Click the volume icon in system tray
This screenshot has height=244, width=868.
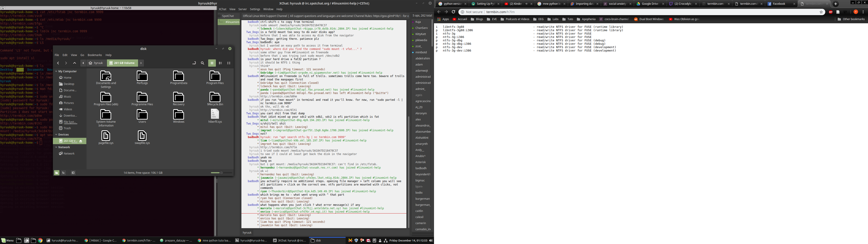tap(431, 240)
